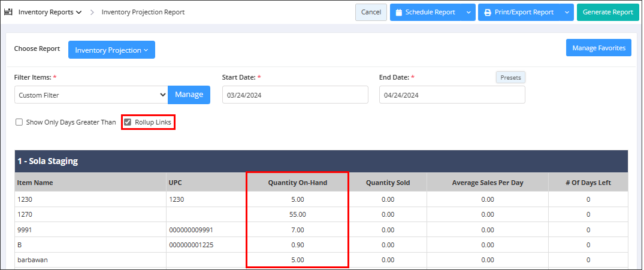Click the Cancel button

click(371, 13)
